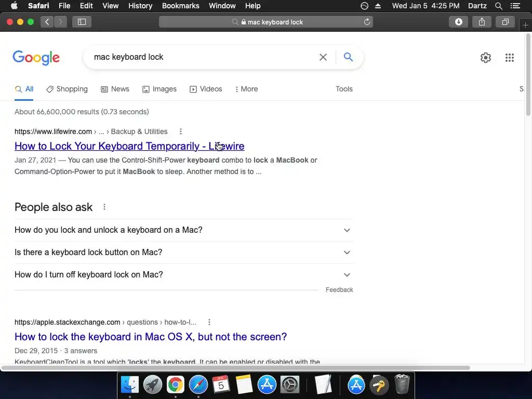Click the date and time in menu bar
This screenshot has width=532, height=399.
point(426,6)
